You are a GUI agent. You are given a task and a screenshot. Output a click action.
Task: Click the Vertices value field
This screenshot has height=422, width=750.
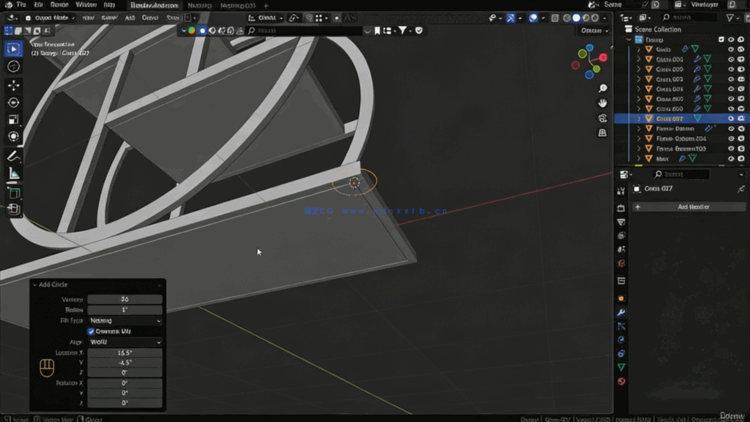[125, 300]
